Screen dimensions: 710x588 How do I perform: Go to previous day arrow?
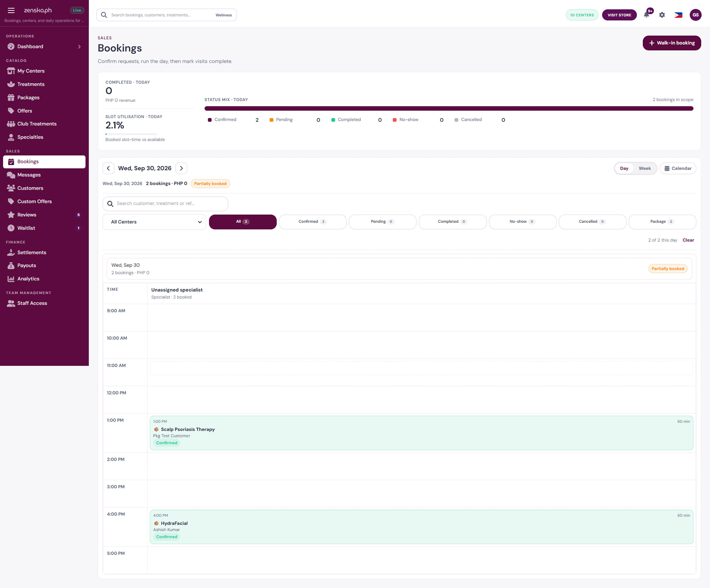click(x=108, y=168)
